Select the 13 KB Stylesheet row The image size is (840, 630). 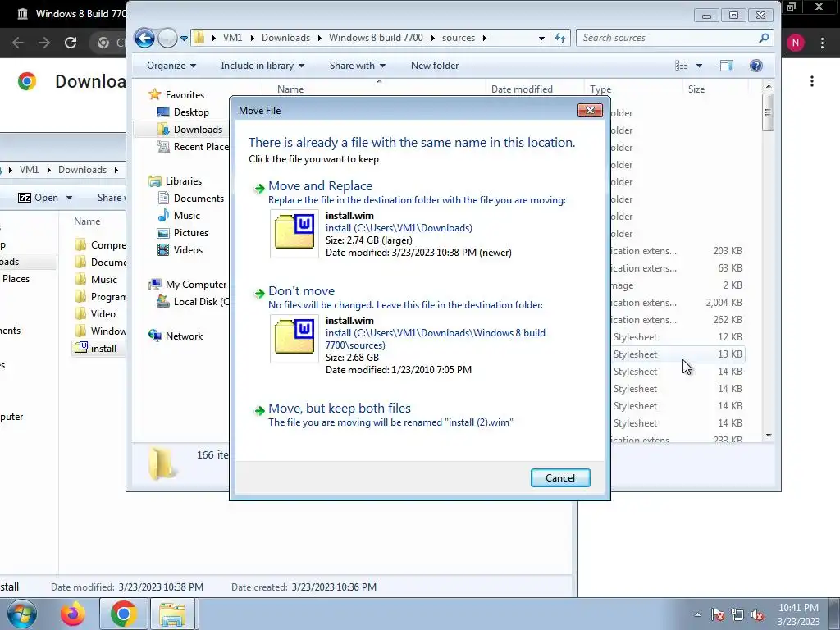click(x=677, y=354)
